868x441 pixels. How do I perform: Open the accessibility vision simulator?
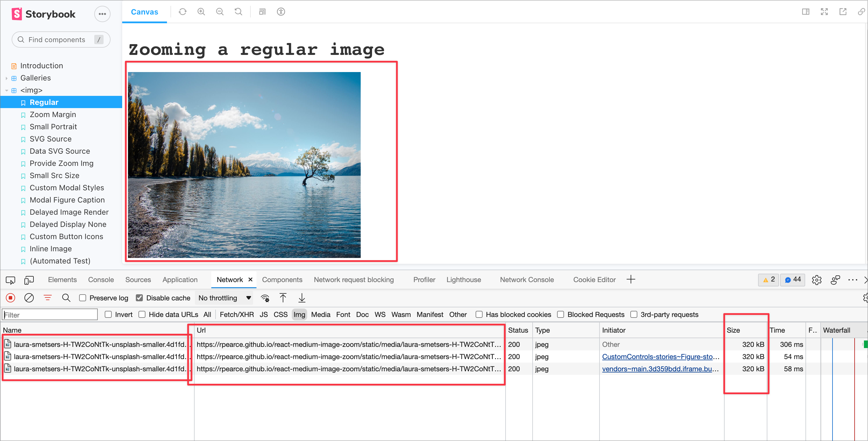point(281,12)
